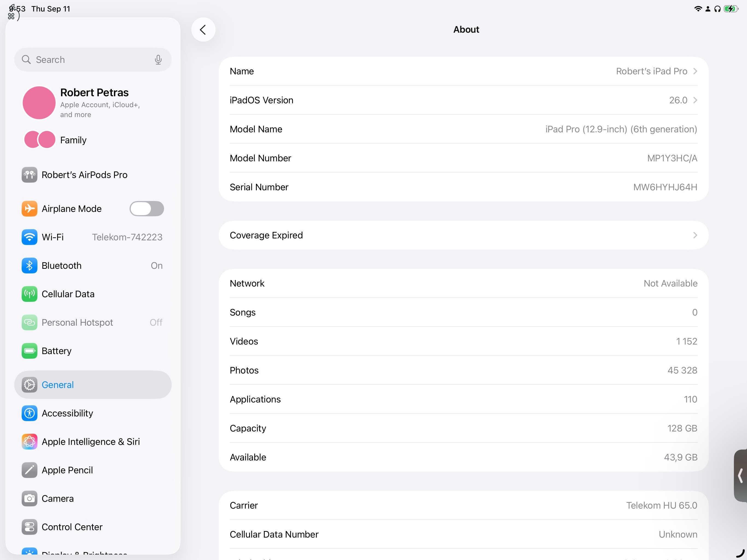747x560 pixels.
Task: Tap the Personal Hotspot icon
Action: tap(29, 323)
